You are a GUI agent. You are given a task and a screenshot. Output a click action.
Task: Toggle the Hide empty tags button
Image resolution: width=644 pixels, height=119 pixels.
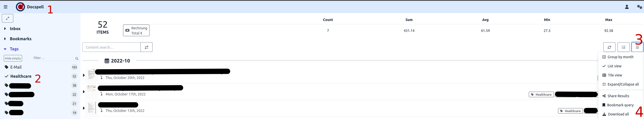coord(13,58)
